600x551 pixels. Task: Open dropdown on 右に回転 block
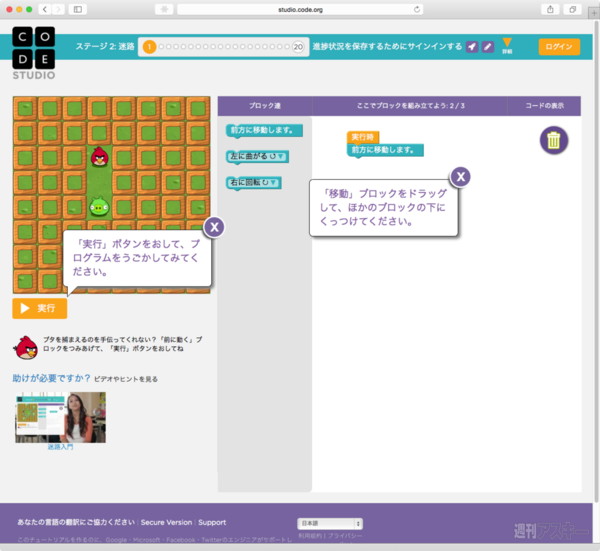coord(273,182)
